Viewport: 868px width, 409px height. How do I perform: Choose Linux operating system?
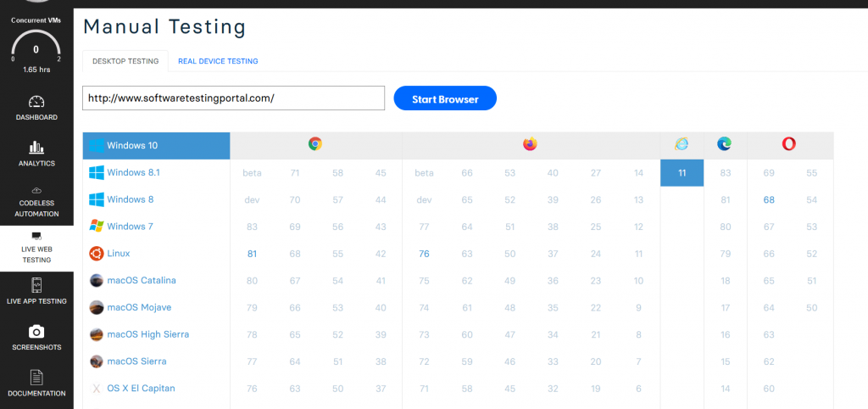point(118,254)
